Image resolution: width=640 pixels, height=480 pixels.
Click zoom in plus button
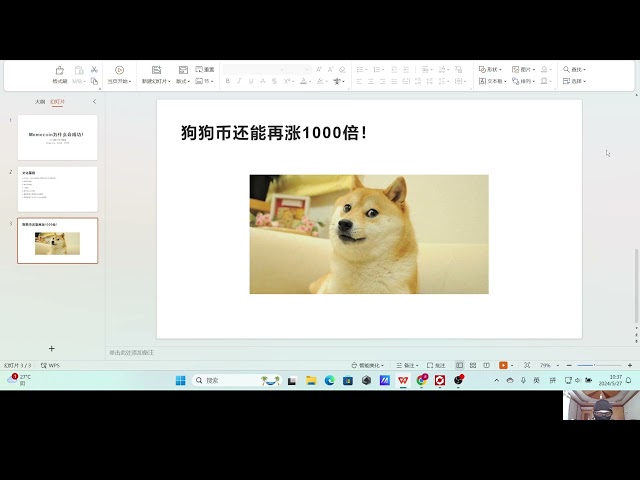pos(630,365)
